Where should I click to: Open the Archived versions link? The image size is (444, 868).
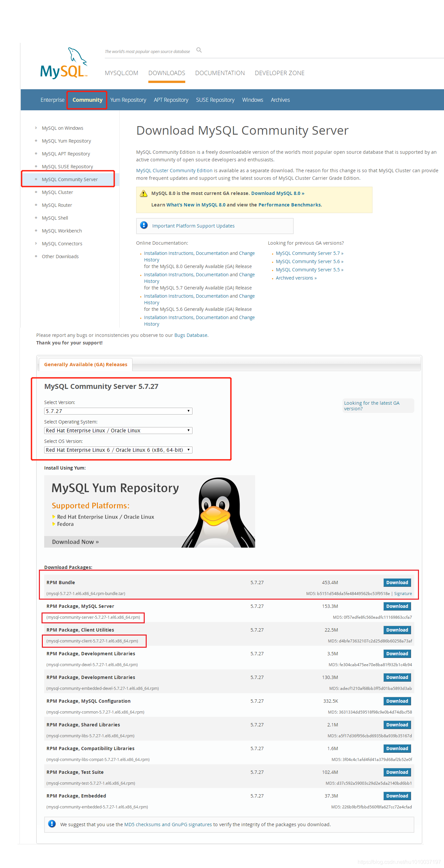pyautogui.click(x=296, y=278)
